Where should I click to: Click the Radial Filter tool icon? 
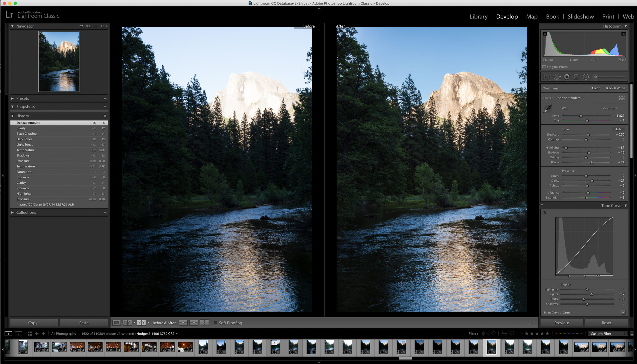pos(586,77)
